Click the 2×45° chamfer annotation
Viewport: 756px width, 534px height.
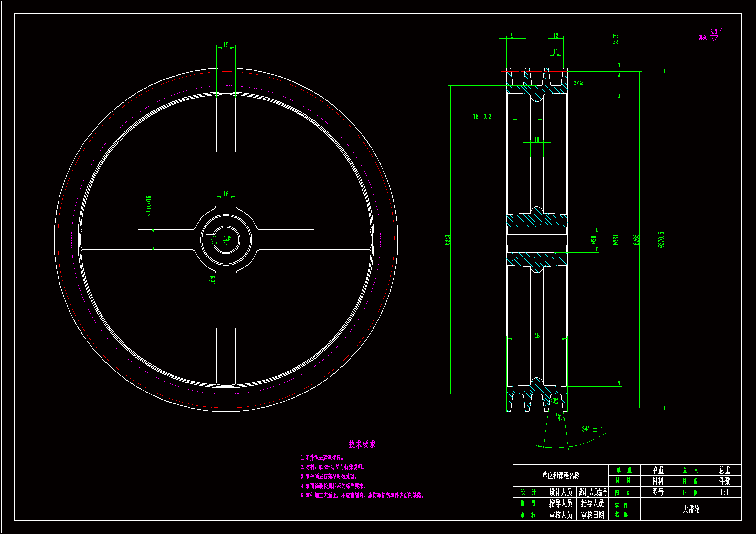point(579,83)
